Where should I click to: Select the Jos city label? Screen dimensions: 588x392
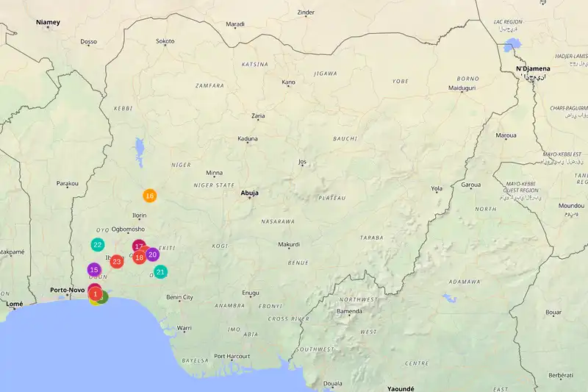[x=302, y=162]
